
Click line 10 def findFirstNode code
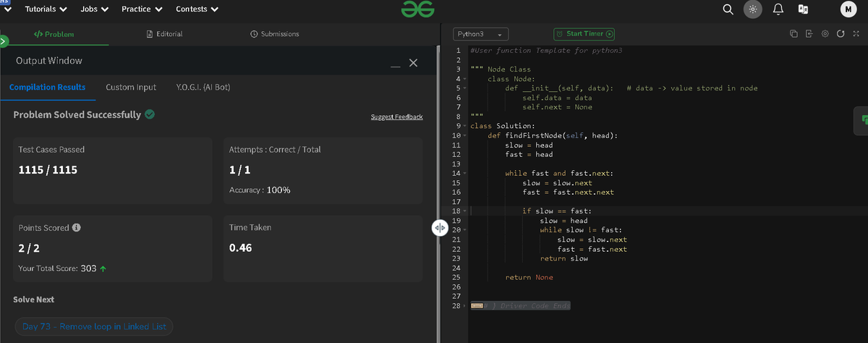click(553, 135)
